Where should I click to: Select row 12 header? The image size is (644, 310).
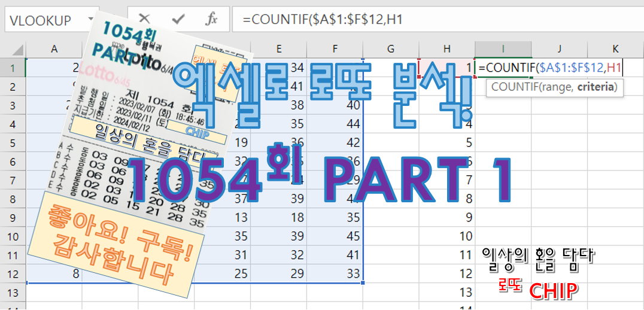click(13, 273)
